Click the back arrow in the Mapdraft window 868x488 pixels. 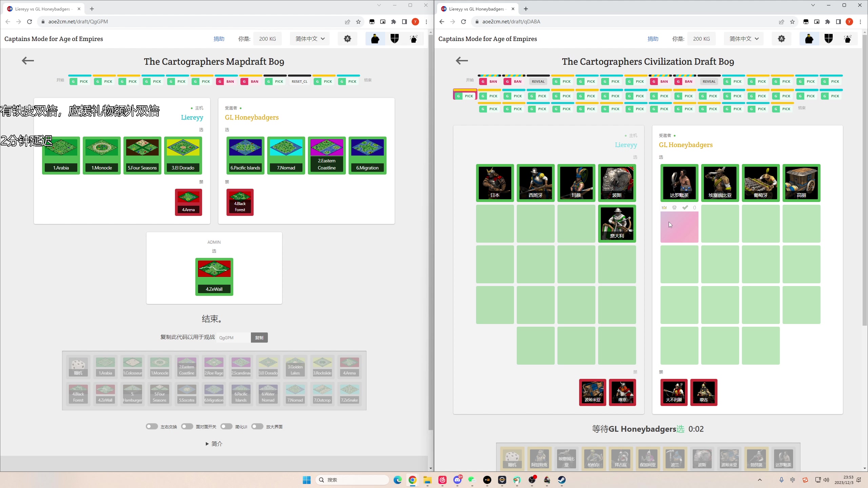[28, 61]
